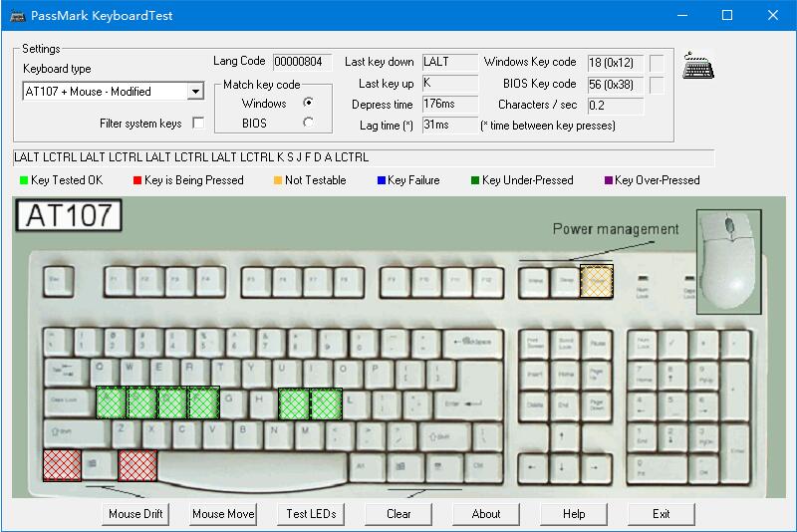Click the orange Not Testable swatch
This screenshot has width=797, height=532.
click(278, 180)
